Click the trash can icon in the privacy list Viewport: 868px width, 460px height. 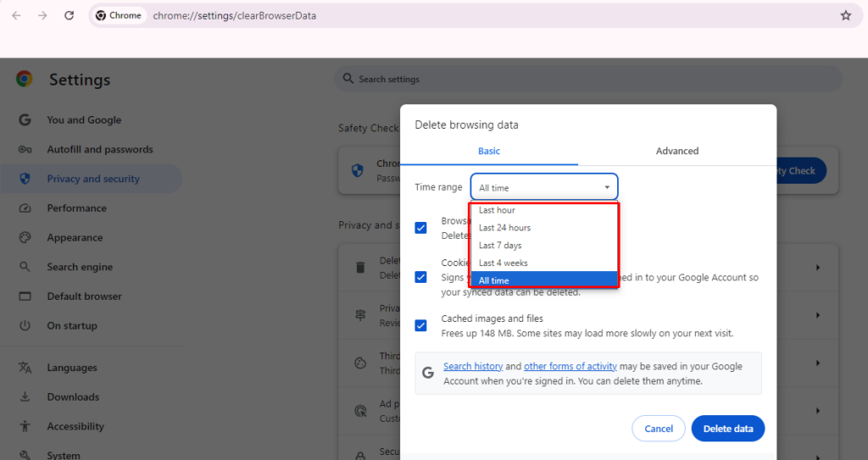[x=360, y=268]
